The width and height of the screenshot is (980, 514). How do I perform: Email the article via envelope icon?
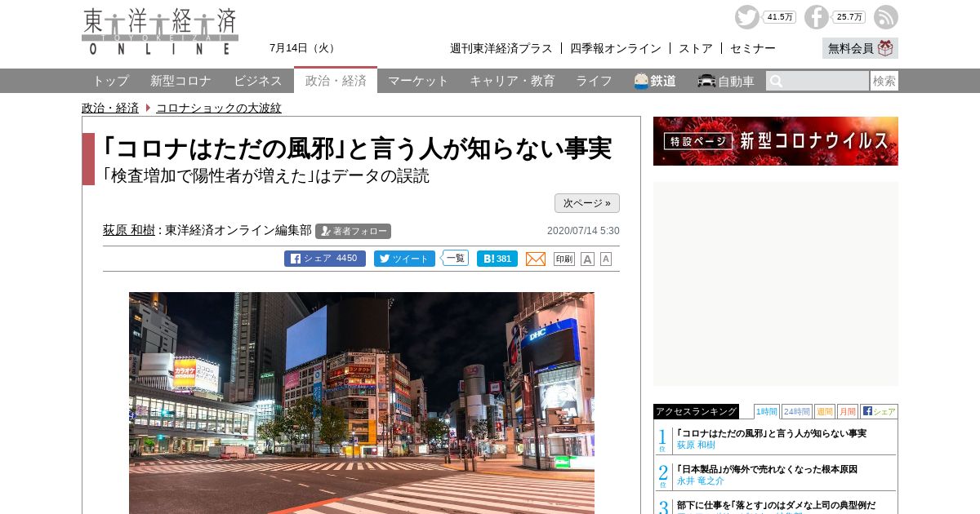(x=536, y=259)
